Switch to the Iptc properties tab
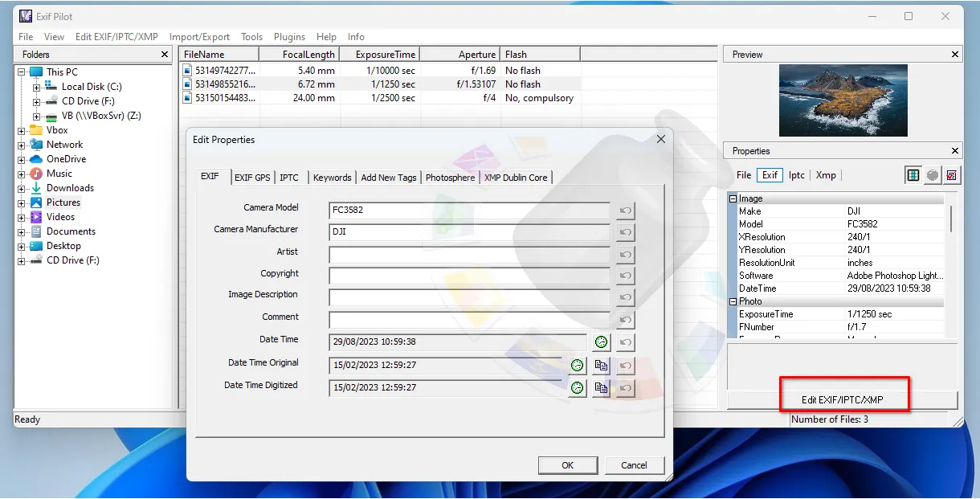Image resolution: width=980 pixels, height=499 pixels. click(796, 175)
